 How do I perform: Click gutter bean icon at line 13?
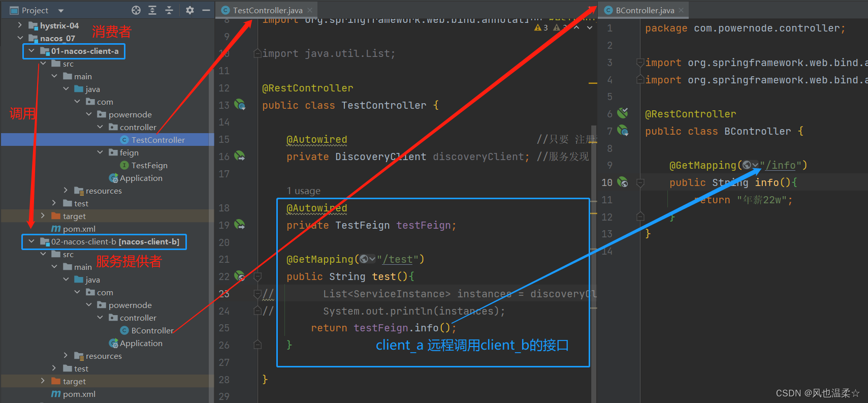click(x=240, y=105)
